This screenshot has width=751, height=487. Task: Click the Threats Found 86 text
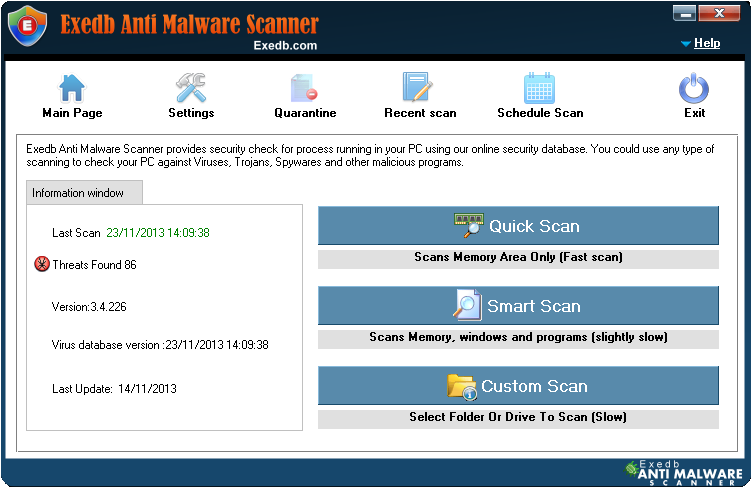[x=94, y=265]
